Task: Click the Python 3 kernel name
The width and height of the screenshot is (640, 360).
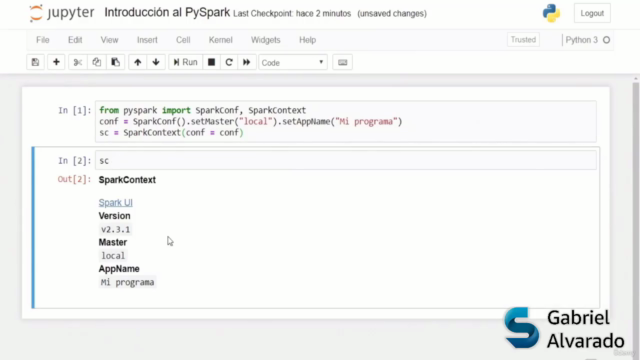Action: [x=581, y=40]
